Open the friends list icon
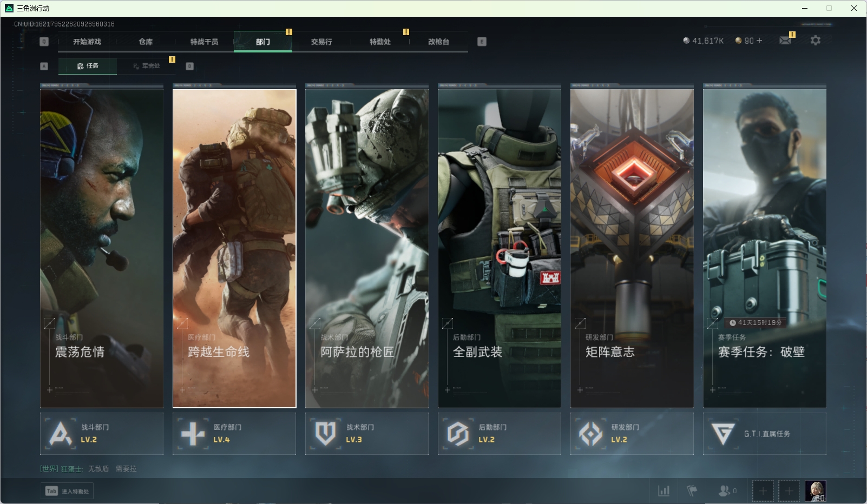Viewport: 867px width, 504px height. tap(724, 491)
